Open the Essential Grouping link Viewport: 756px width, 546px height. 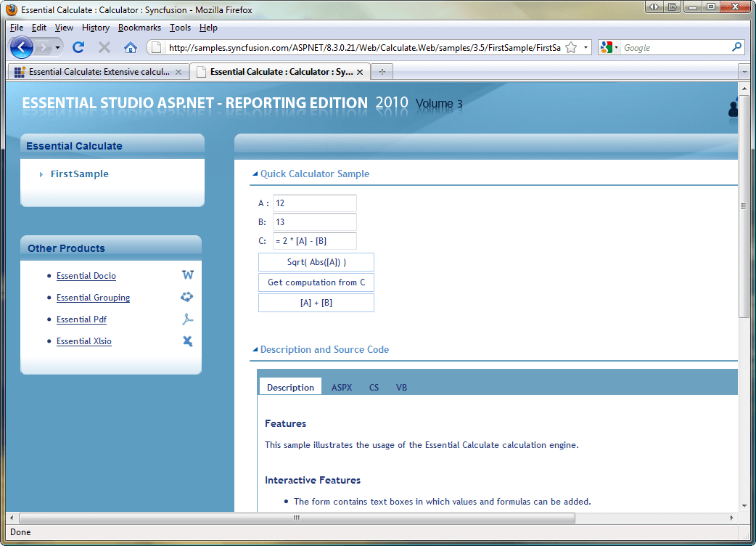pos(93,298)
